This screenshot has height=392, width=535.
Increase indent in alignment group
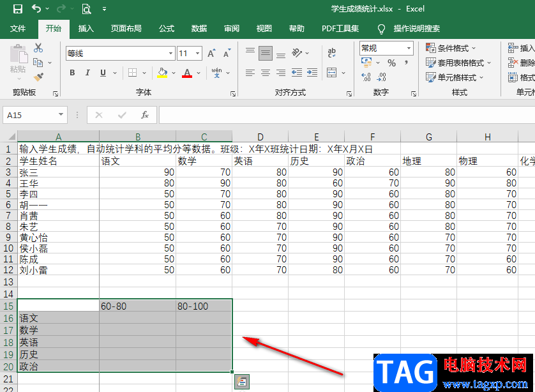tap(312, 73)
